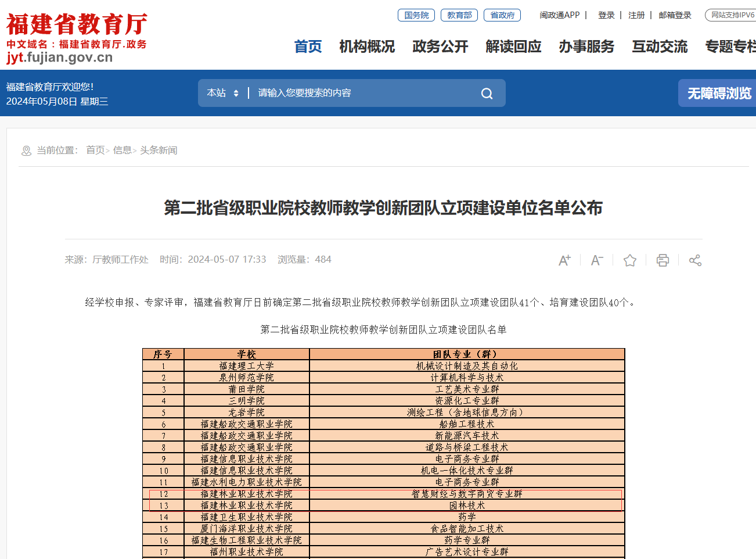Open the 闽政通APP link
756x559 pixels.
click(x=559, y=15)
